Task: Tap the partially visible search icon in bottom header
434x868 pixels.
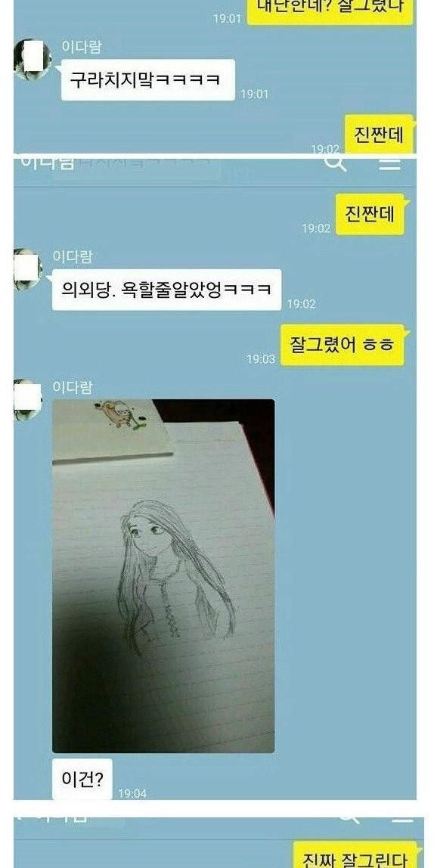Action: [349, 817]
